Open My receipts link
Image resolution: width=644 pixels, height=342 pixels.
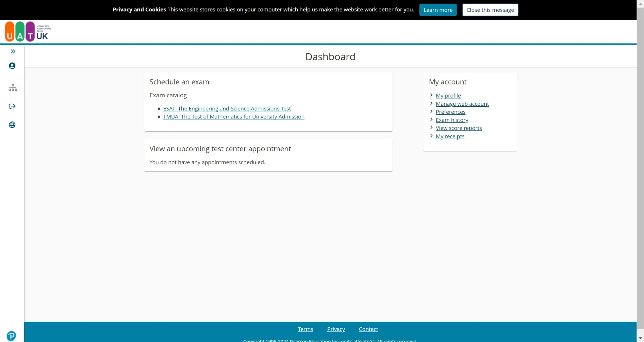450,136
